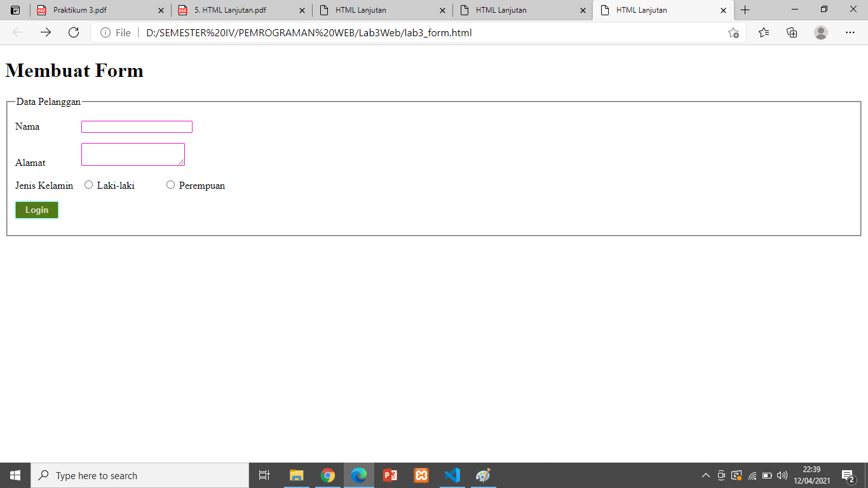868x488 pixels.
Task: Click the browser profile icon
Action: pyautogui.click(x=819, y=32)
